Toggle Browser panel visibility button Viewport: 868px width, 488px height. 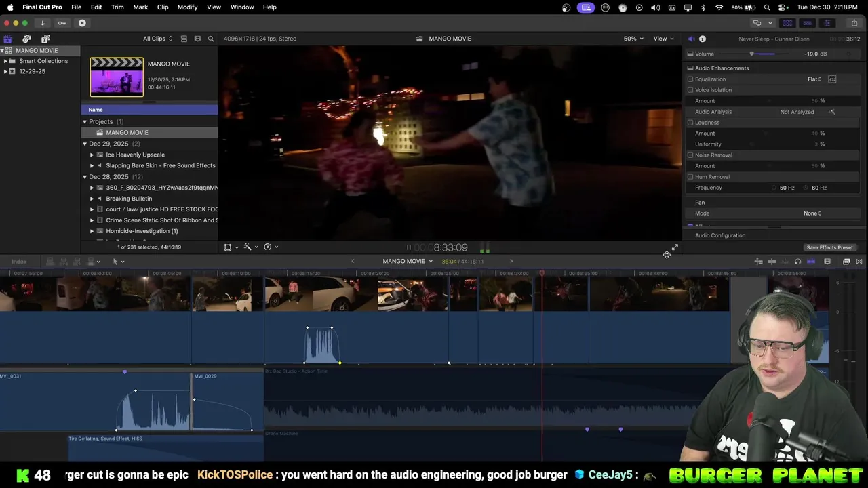click(x=787, y=23)
